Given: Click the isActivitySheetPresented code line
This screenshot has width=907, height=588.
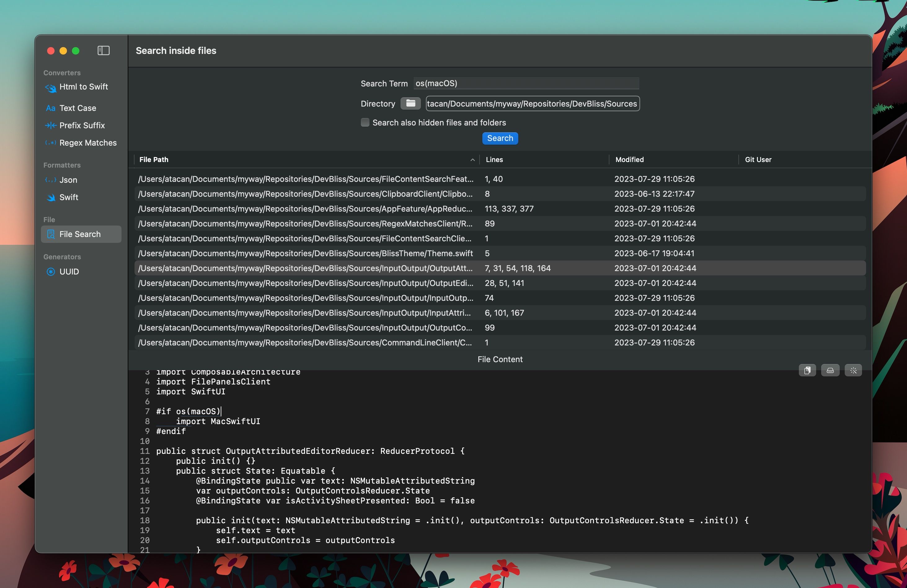Looking at the screenshot, I should pyautogui.click(x=335, y=500).
